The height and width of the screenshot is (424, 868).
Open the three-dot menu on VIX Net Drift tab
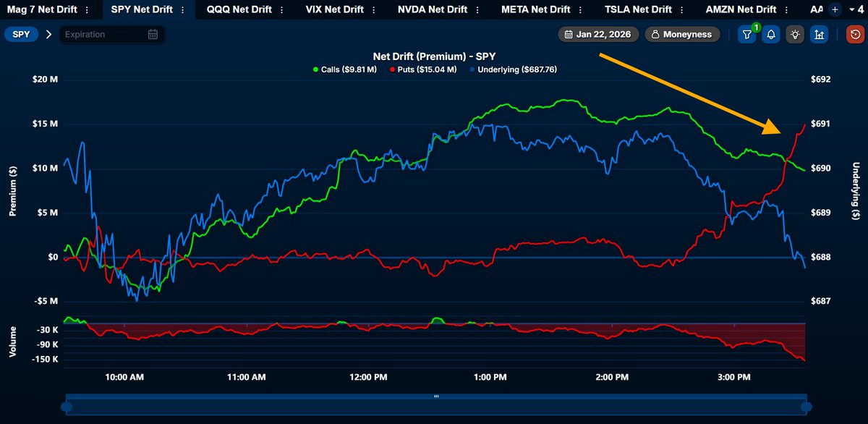(373, 10)
